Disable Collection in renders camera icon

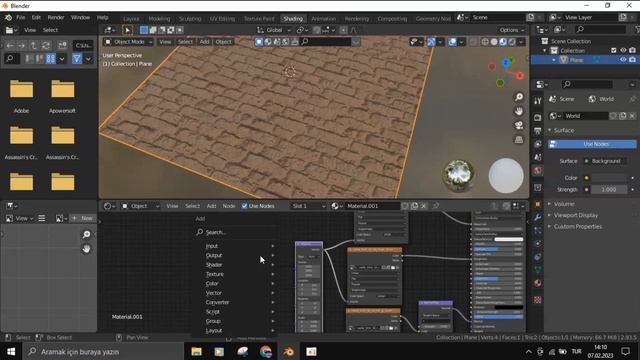pyautogui.click(x=632, y=50)
